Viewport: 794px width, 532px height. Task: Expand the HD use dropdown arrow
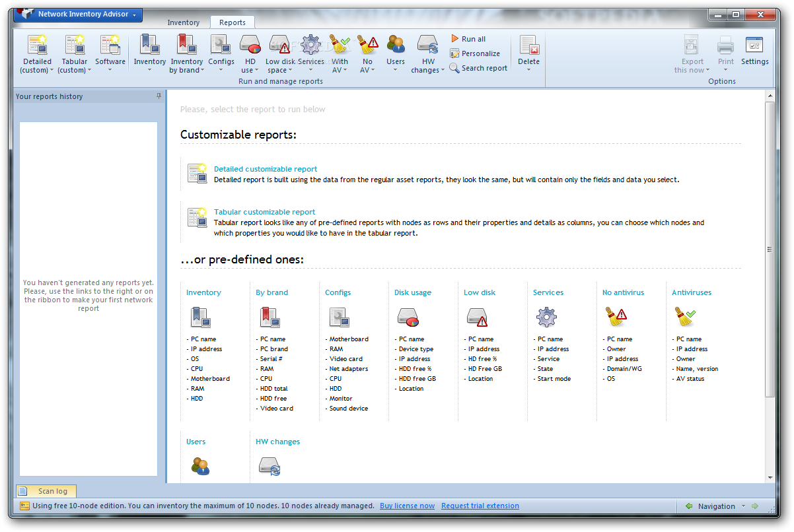coord(256,71)
